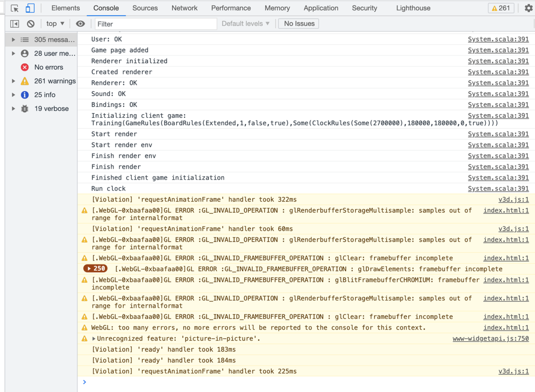The width and height of the screenshot is (535, 392).
Task: Open the top context dropdown
Action: pos(55,24)
